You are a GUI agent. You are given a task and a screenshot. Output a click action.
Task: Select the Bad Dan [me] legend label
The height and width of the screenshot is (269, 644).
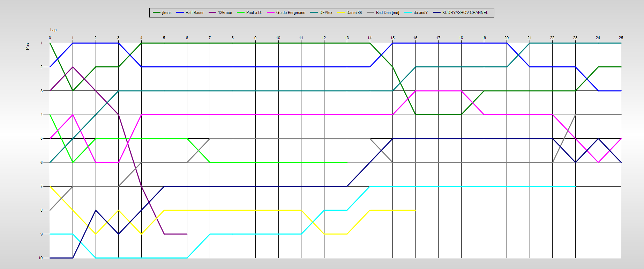(x=387, y=13)
